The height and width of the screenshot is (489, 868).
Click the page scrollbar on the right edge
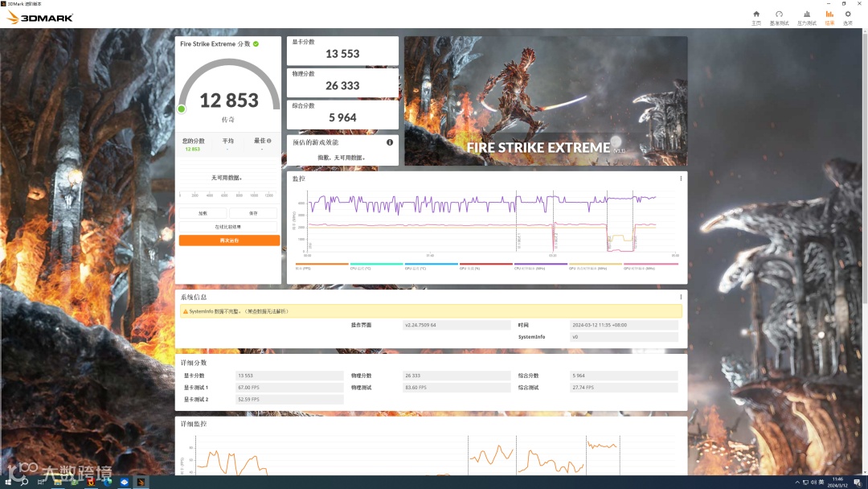click(x=866, y=166)
